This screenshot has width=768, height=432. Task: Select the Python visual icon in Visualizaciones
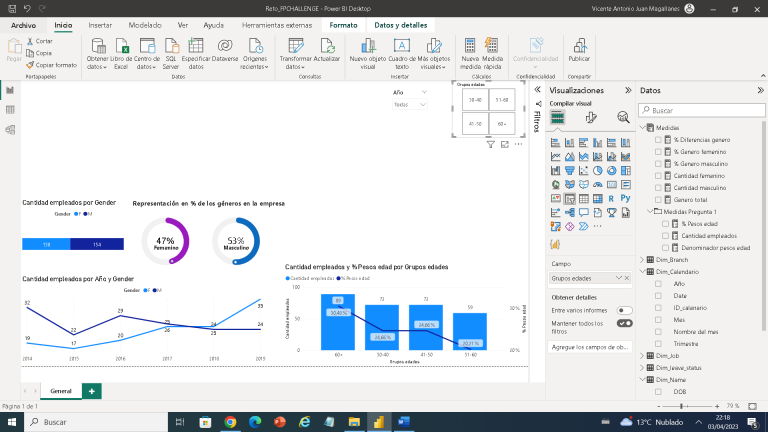coord(625,198)
